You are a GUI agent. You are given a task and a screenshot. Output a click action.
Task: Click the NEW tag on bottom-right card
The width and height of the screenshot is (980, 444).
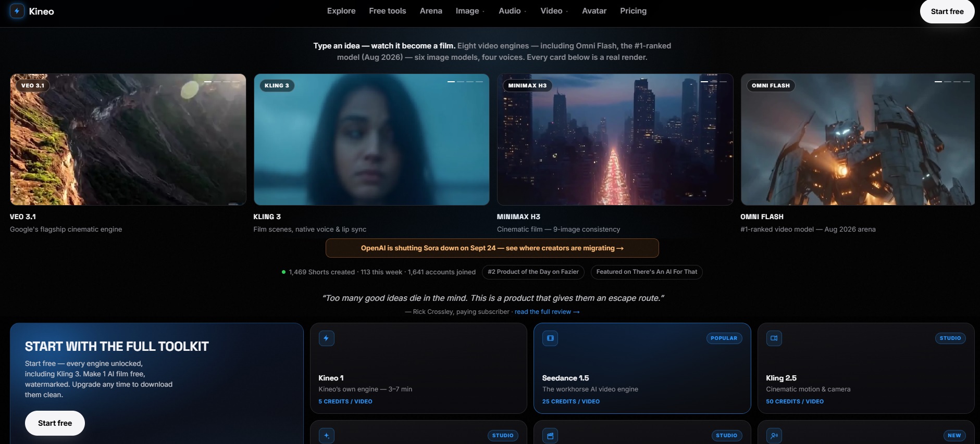pos(954,436)
